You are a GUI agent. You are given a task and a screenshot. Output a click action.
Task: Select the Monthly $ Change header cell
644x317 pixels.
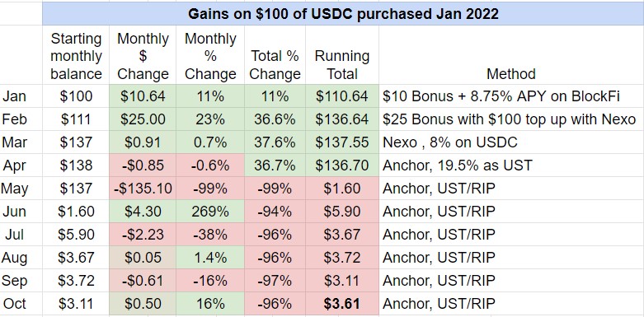pyautogui.click(x=143, y=55)
